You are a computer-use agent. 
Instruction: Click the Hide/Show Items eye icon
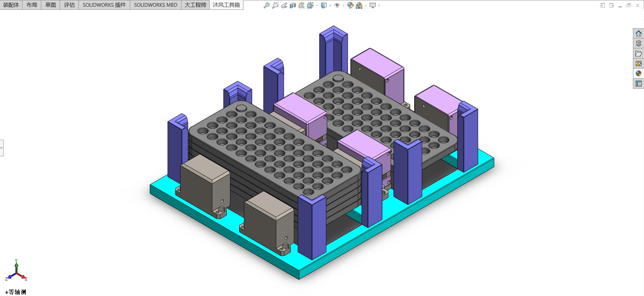(x=337, y=5)
